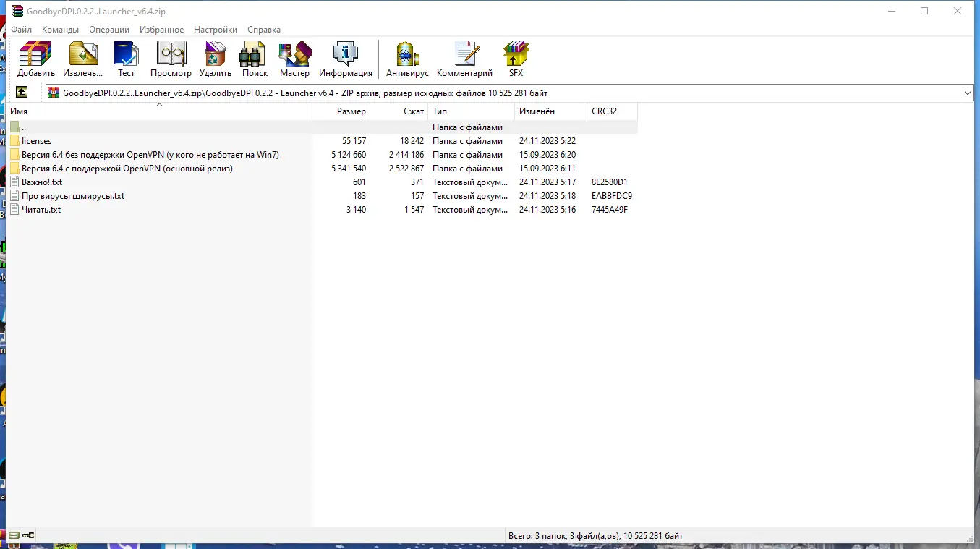The height and width of the screenshot is (549, 980).
Task: Click CRC32 value EABBFDC9
Action: (x=612, y=196)
